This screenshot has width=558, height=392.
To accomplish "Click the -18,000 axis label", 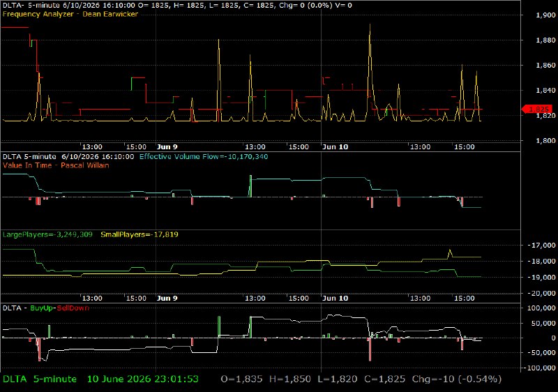I will click(541, 261).
